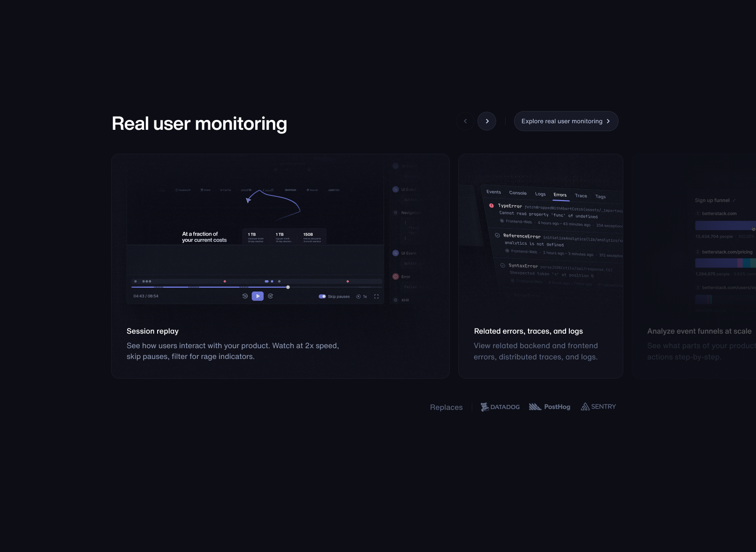Advance to the next carousel slide

tap(487, 121)
